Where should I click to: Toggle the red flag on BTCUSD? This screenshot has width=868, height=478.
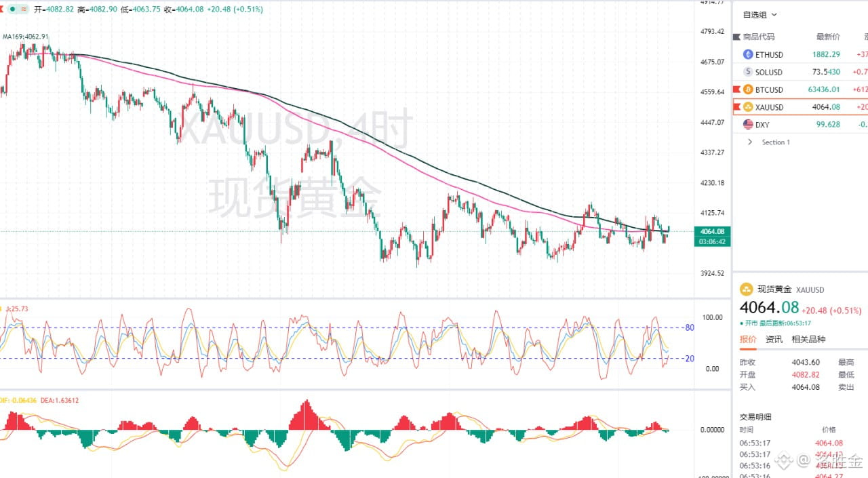click(736, 89)
